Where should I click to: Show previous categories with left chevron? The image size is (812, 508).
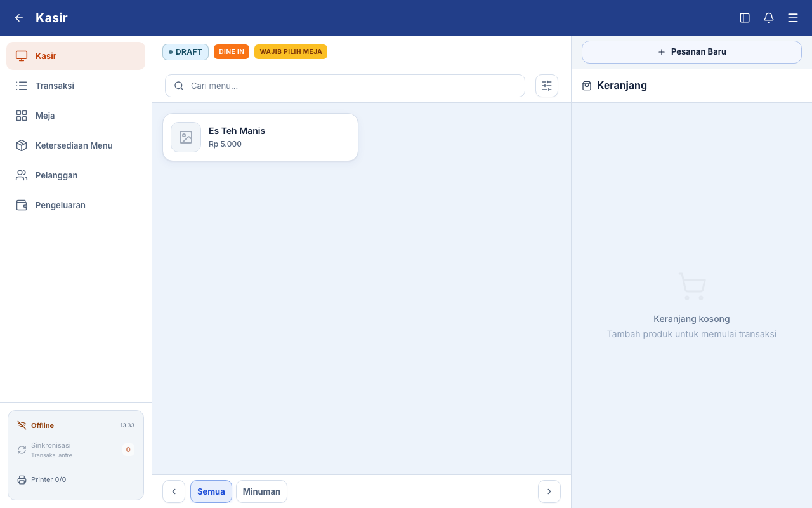point(174,491)
